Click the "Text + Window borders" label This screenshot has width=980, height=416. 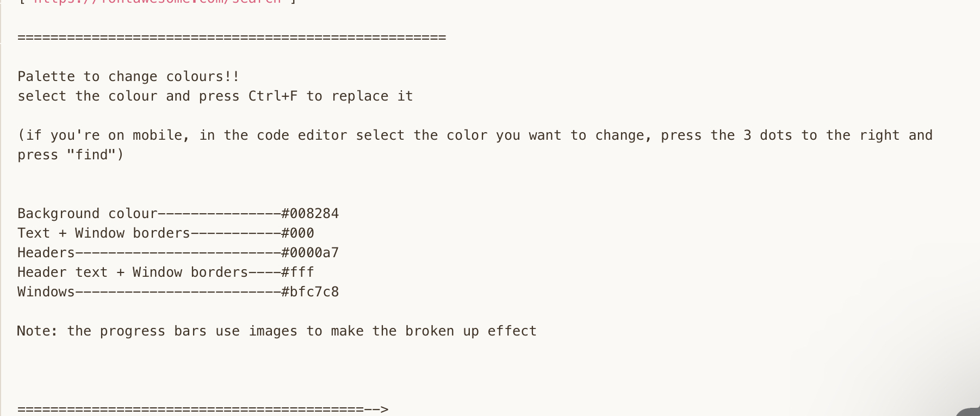coord(103,233)
